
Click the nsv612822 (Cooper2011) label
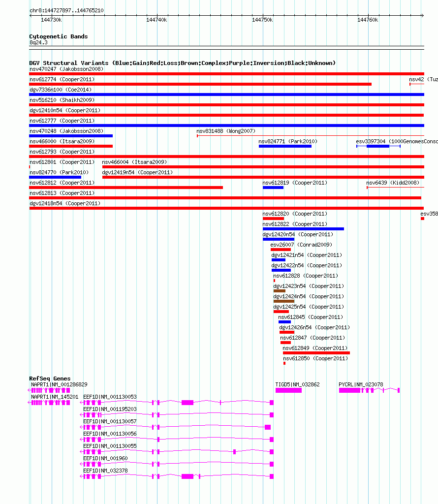coord(295,224)
